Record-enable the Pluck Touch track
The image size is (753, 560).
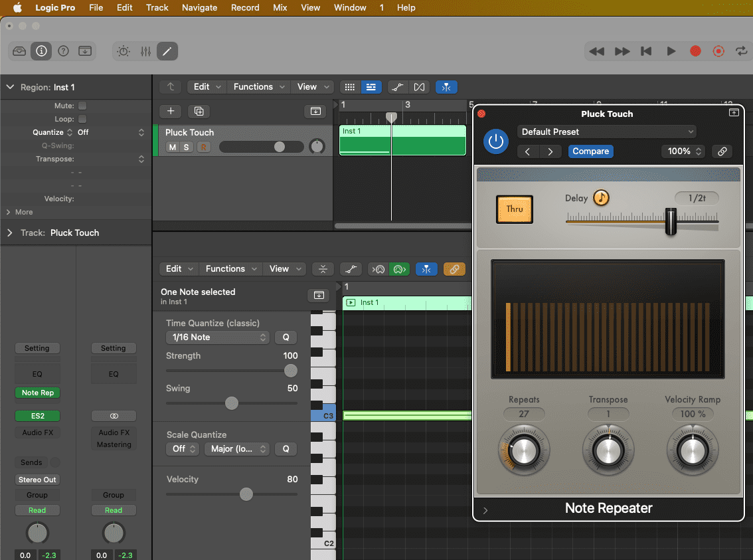tap(204, 147)
